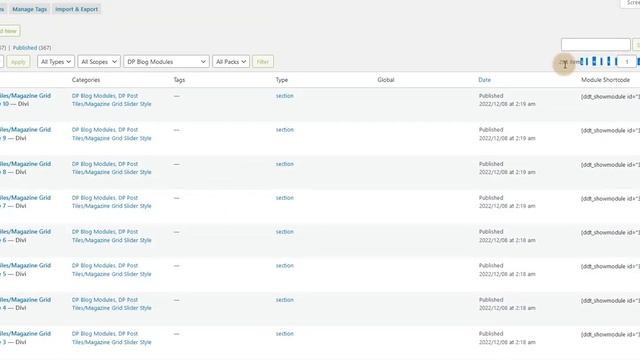
Task: Click the current page number field
Action: point(627,62)
